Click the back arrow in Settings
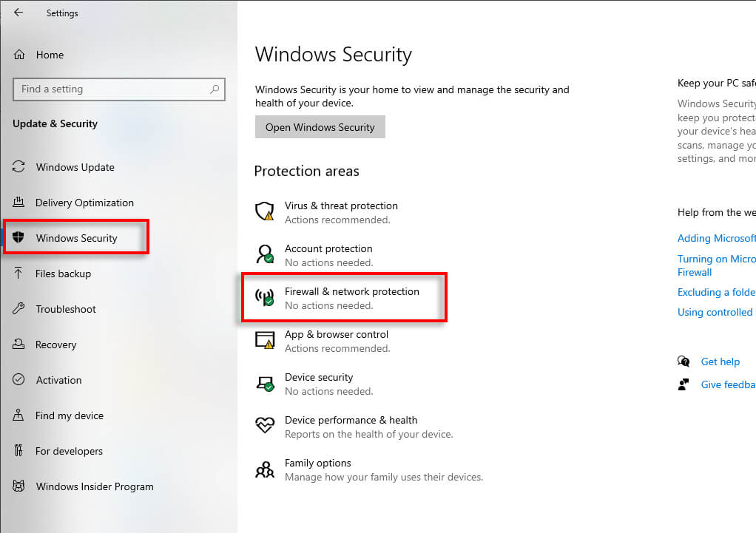The height and width of the screenshot is (533, 756). tap(18, 13)
